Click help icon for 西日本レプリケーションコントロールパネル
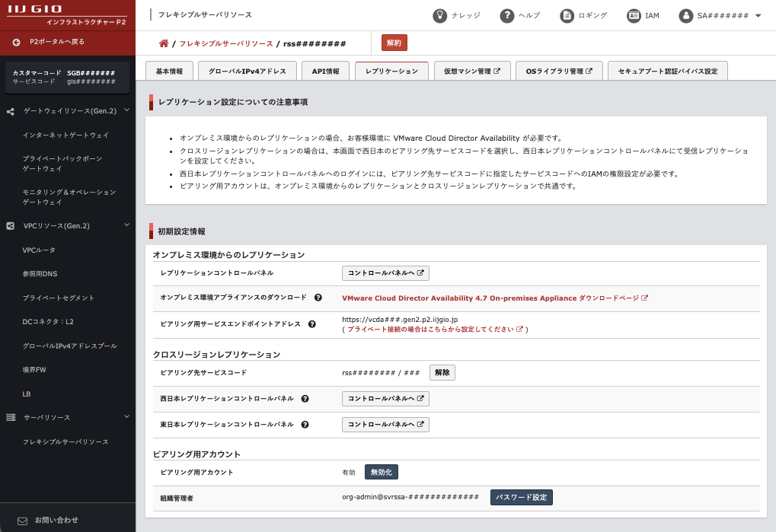The width and height of the screenshot is (776, 532). click(305, 399)
